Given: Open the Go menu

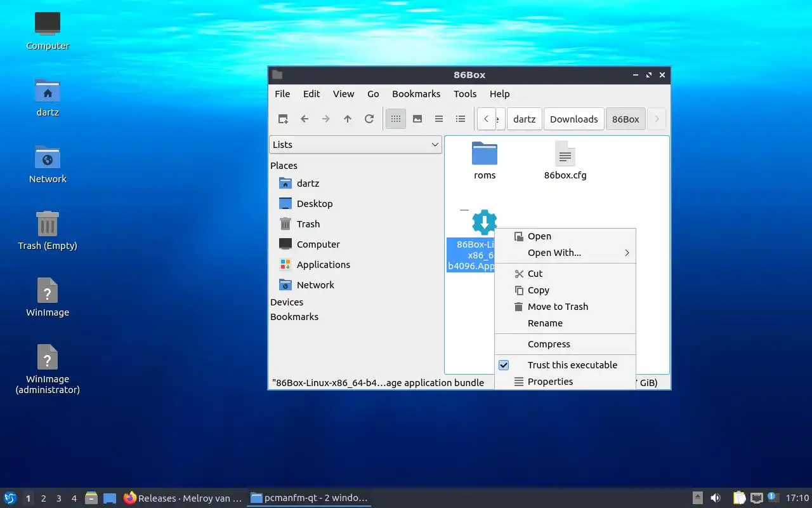Looking at the screenshot, I should pyautogui.click(x=373, y=94).
